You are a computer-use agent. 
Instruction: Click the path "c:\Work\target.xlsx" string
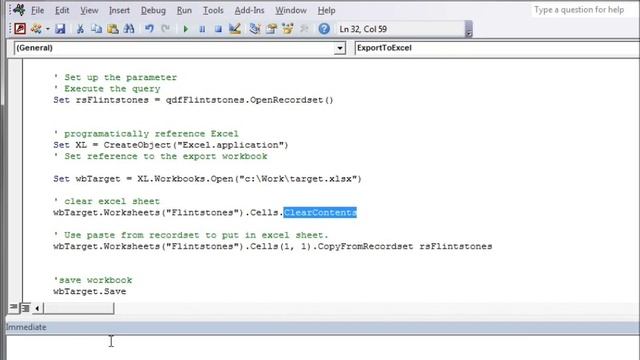[x=300, y=179]
